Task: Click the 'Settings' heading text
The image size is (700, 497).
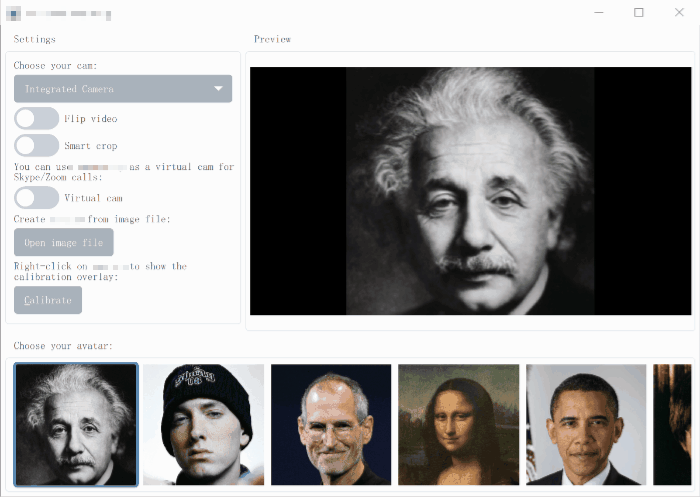Action: 34,39
